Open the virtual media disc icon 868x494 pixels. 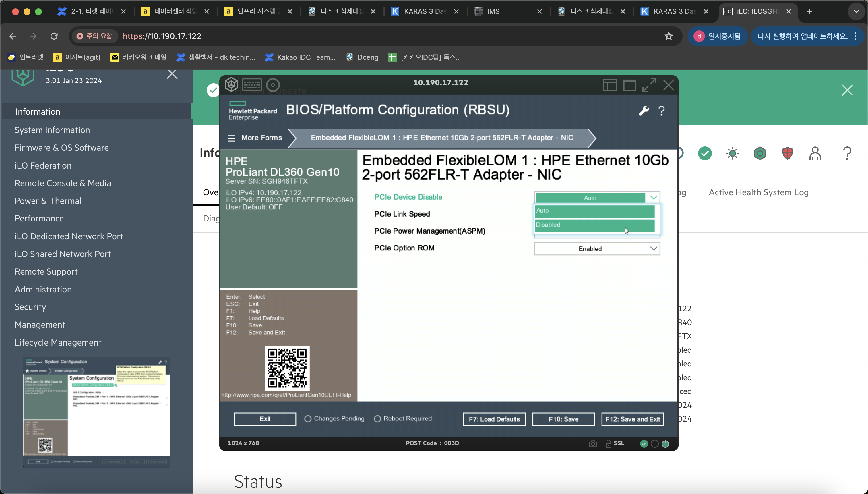[273, 85]
